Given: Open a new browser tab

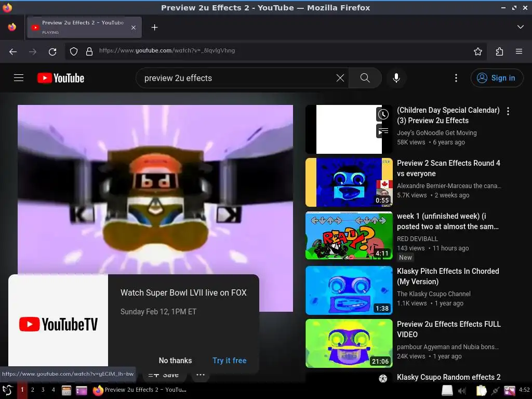Looking at the screenshot, I should (154, 27).
